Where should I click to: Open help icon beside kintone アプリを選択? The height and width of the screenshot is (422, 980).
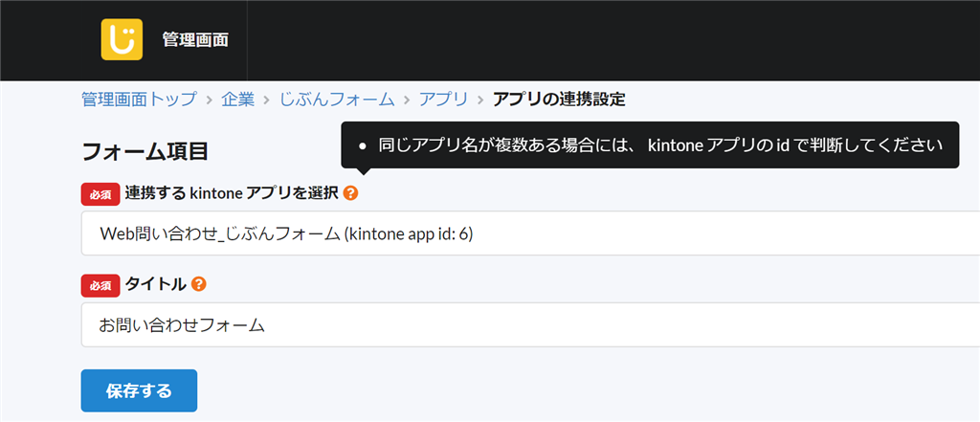click(x=351, y=193)
